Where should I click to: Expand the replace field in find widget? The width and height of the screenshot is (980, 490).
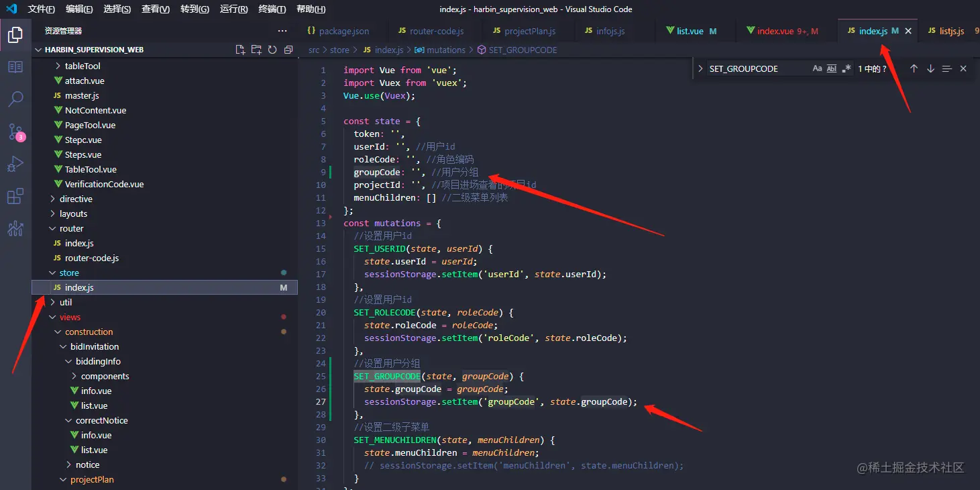pyautogui.click(x=700, y=68)
